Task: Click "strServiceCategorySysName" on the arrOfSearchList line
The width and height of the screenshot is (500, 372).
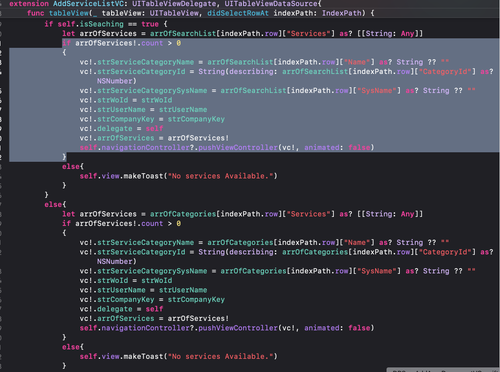Action: (152, 90)
